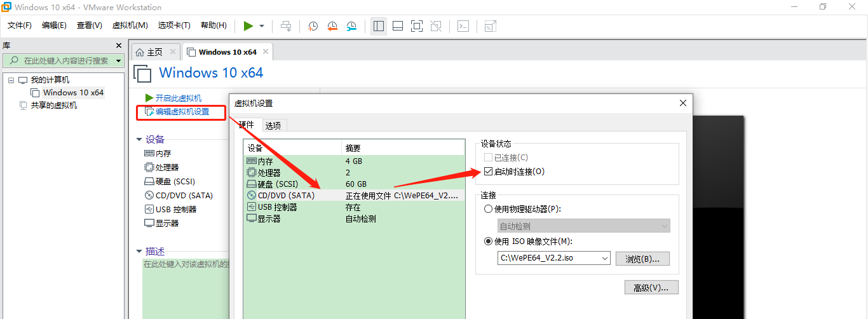This screenshot has width=868, height=319.
Task: Close the 主页 tab
Action: tap(172, 52)
